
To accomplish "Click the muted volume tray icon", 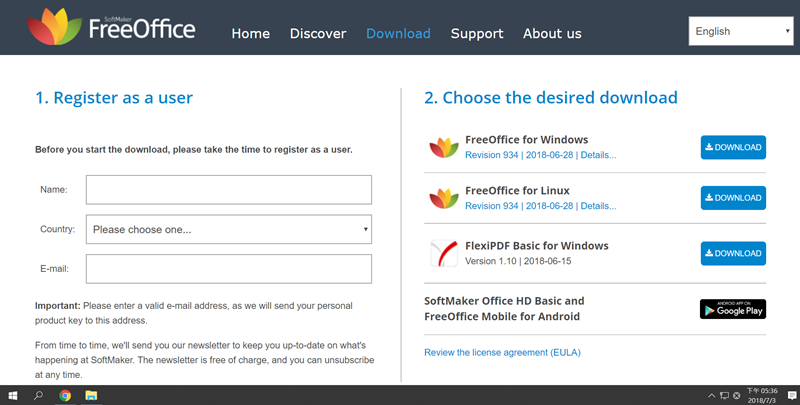I will click(x=737, y=396).
